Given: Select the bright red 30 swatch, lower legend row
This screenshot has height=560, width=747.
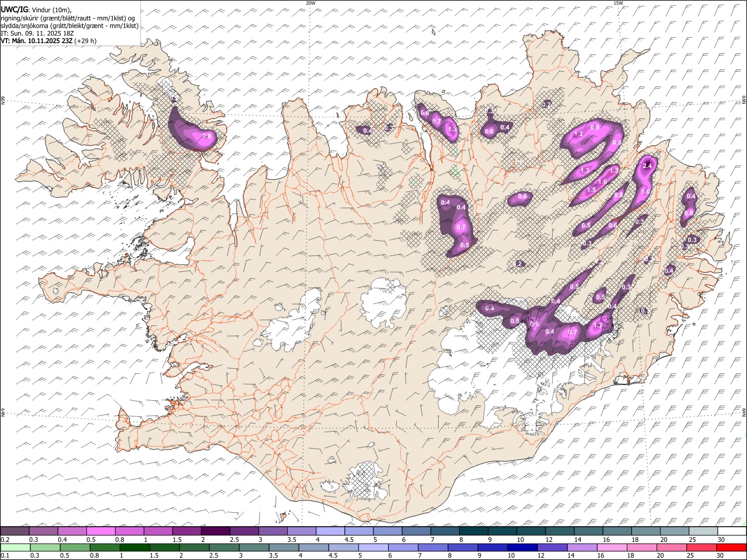Looking at the screenshot, I should [731, 548].
